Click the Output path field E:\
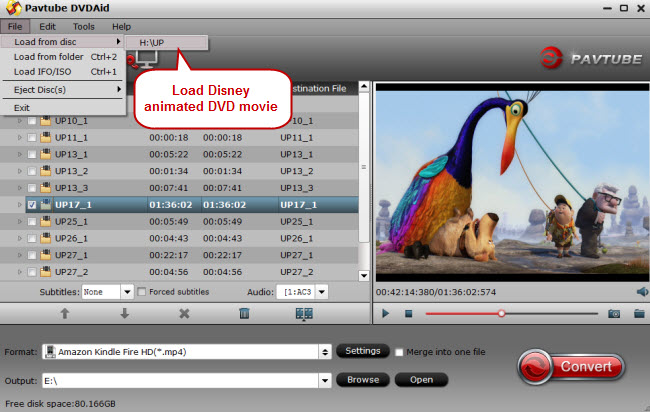650x412 pixels. pyautogui.click(x=180, y=380)
